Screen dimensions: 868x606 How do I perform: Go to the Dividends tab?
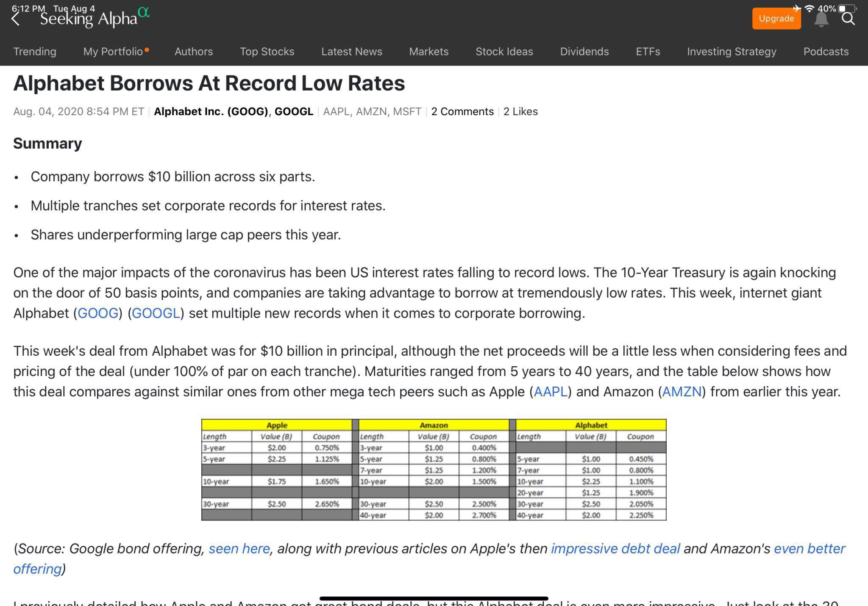584,52
